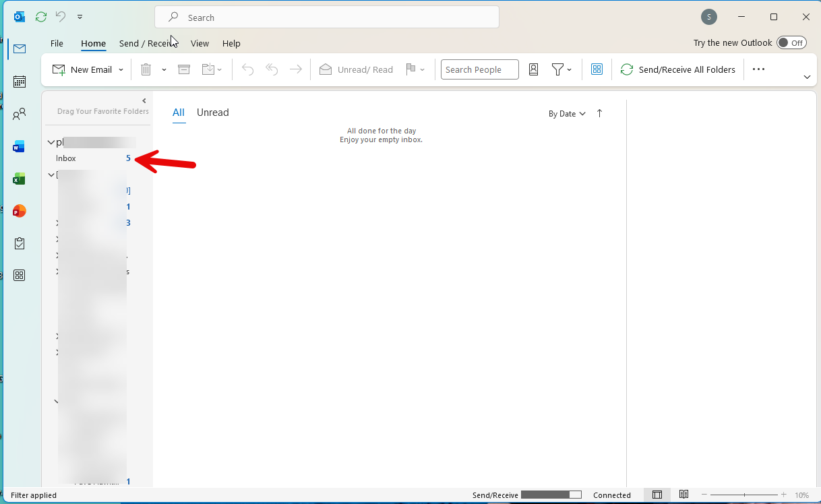Switch to Reading view in status bar
This screenshot has height=504, width=821.
pos(683,495)
